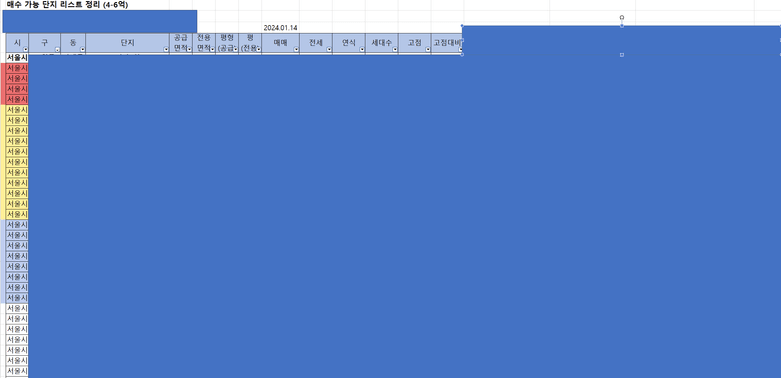781x378 pixels.
Task: Open the filter dropdown for 동 column
Action: point(82,50)
